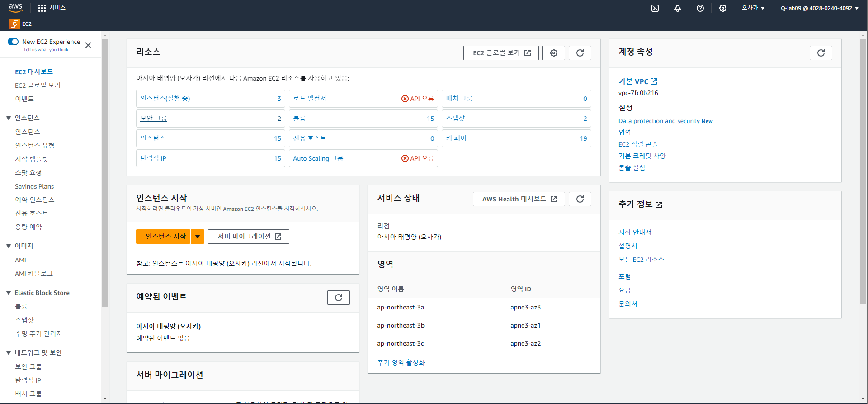The image size is (868, 404).
Task: Click main page vertical scrollbar thumb
Action: tap(863, 171)
